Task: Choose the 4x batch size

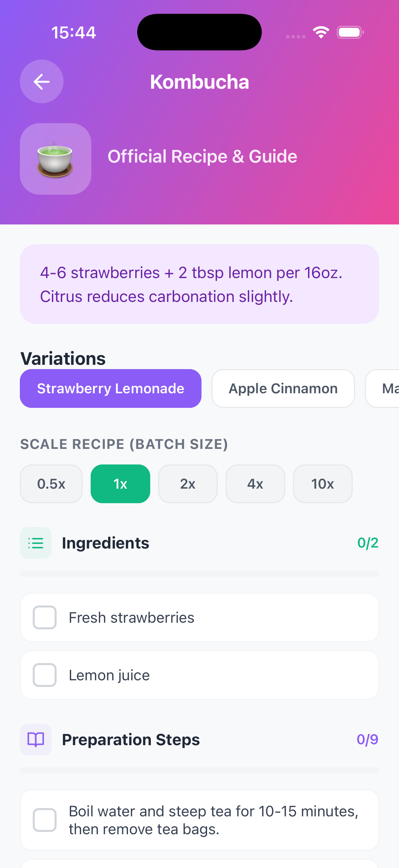Action: (255, 484)
